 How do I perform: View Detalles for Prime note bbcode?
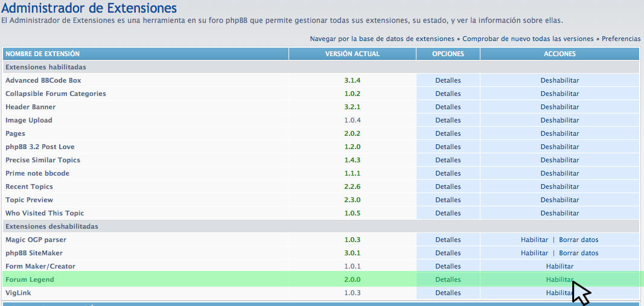pyautogui.click(x=448, y=173)
